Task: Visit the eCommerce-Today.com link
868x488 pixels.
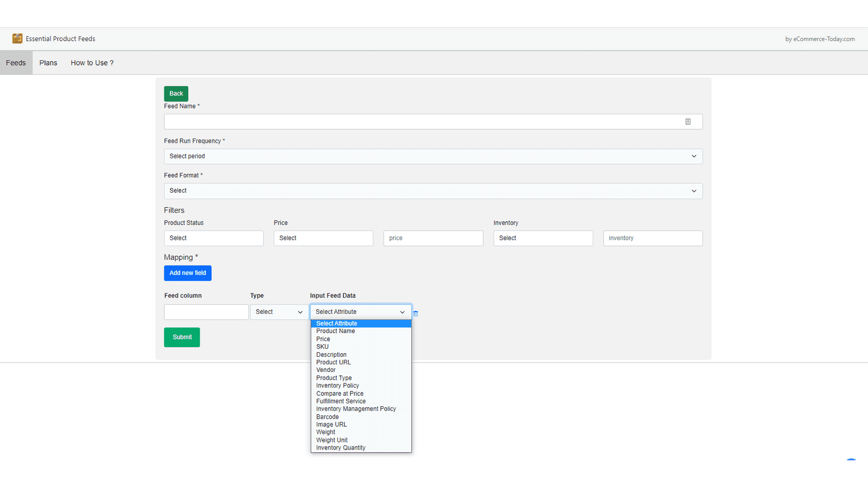Action: point(824,38)
